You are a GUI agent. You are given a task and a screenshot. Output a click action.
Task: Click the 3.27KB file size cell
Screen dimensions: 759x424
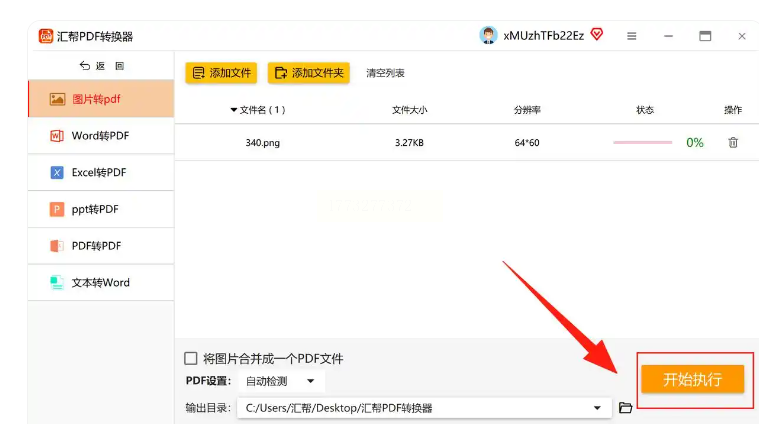tap(409, 143)
